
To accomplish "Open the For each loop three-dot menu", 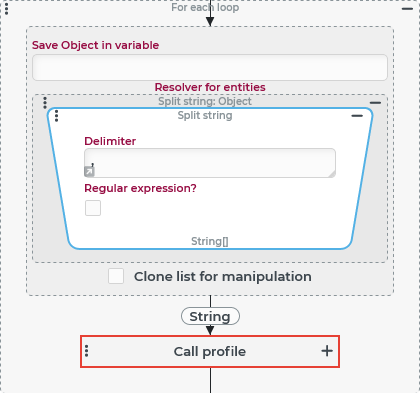I will tap(7, 8).
